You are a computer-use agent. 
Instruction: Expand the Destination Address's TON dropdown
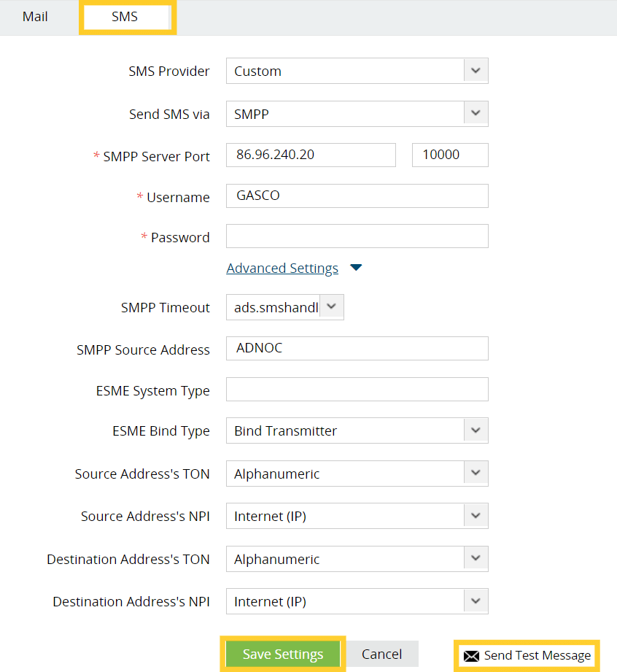476,559
